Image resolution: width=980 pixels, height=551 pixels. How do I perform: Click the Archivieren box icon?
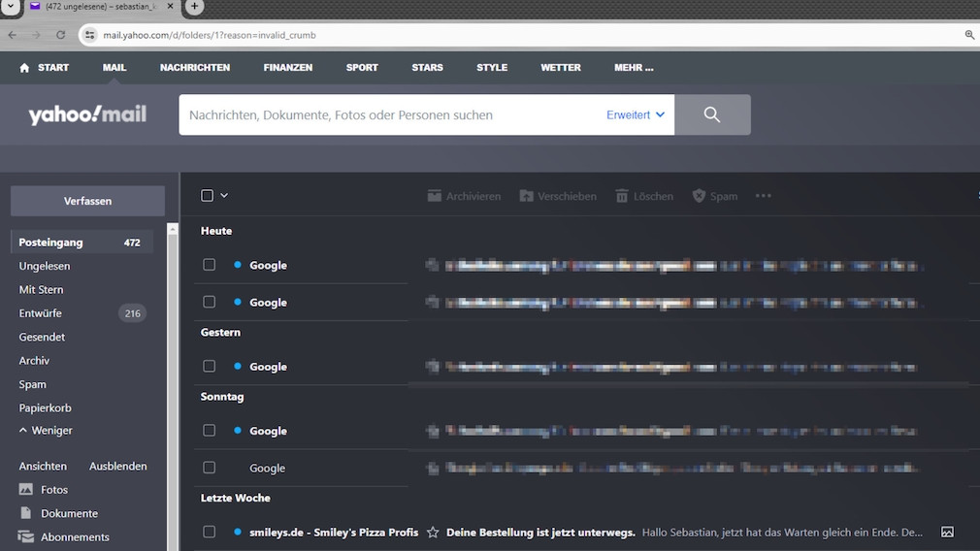tap(434, 196)
